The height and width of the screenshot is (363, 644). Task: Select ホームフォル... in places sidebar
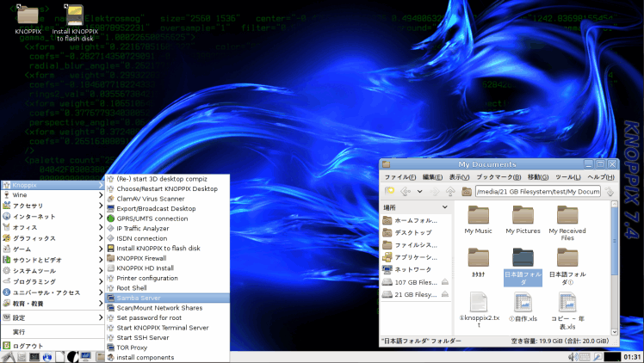(x=416, y=220)
